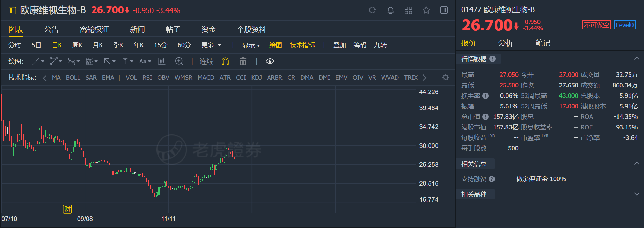Click the yellow stock logo icon
This screenshot has height=228, width=644.
[12, 10]
